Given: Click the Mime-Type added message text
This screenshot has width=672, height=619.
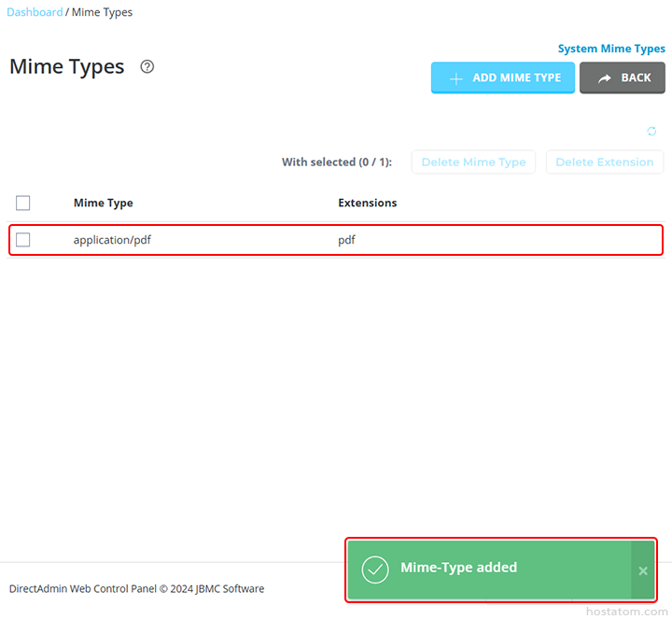Looking at the screenshot, I should click(458, 568).
